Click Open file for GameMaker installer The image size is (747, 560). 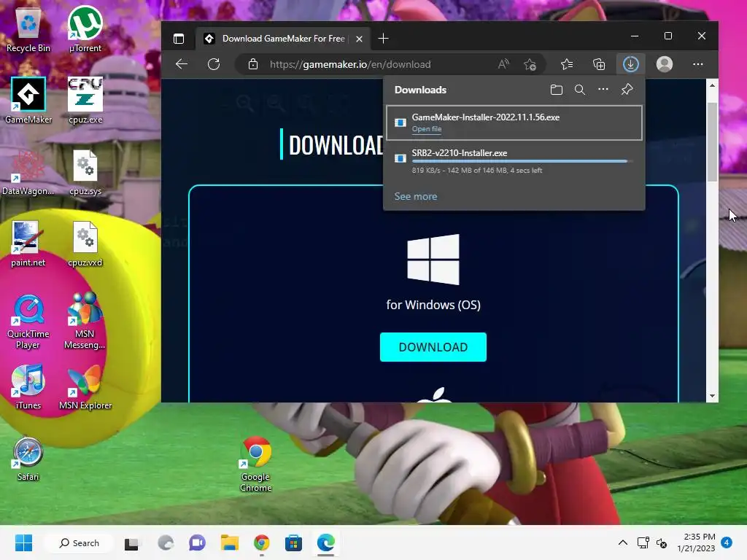(426, 129)
